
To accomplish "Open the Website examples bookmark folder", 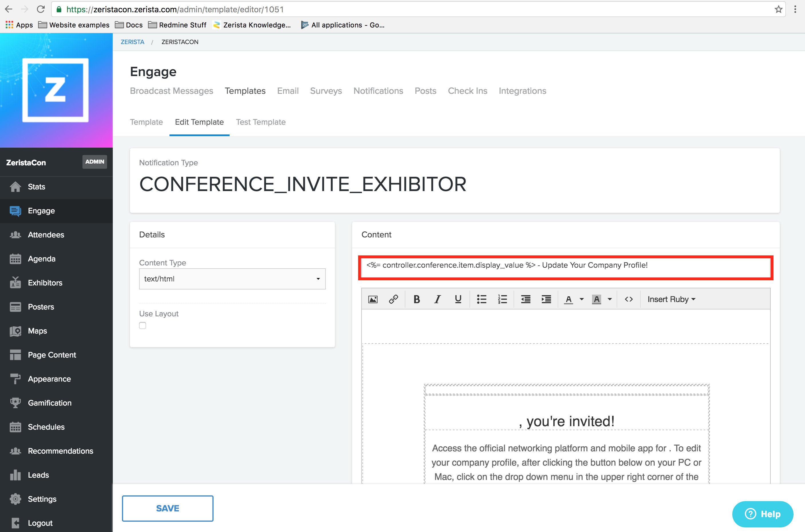I will (x=74, y=25).
